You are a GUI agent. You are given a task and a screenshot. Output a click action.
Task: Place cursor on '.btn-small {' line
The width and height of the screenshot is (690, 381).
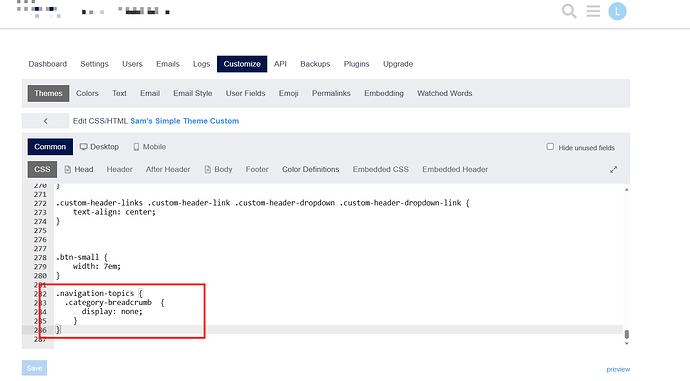click(81, 257)
